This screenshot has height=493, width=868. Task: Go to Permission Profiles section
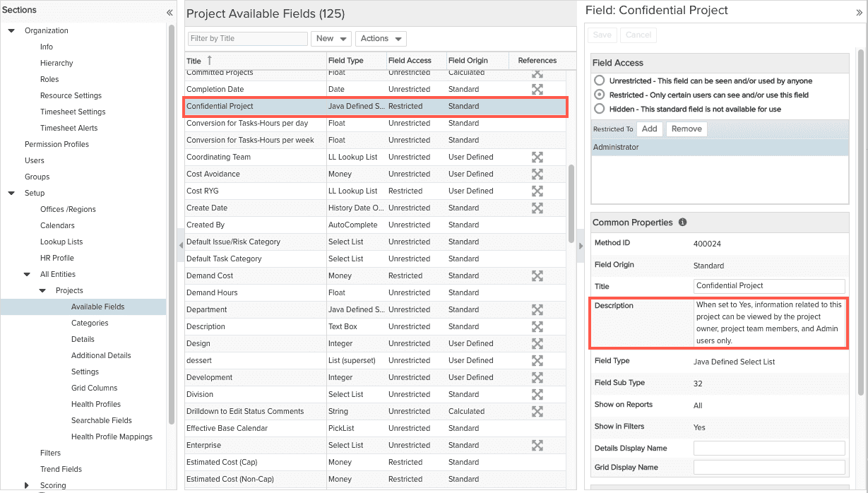pyautogui.click(x=57, y=144)
